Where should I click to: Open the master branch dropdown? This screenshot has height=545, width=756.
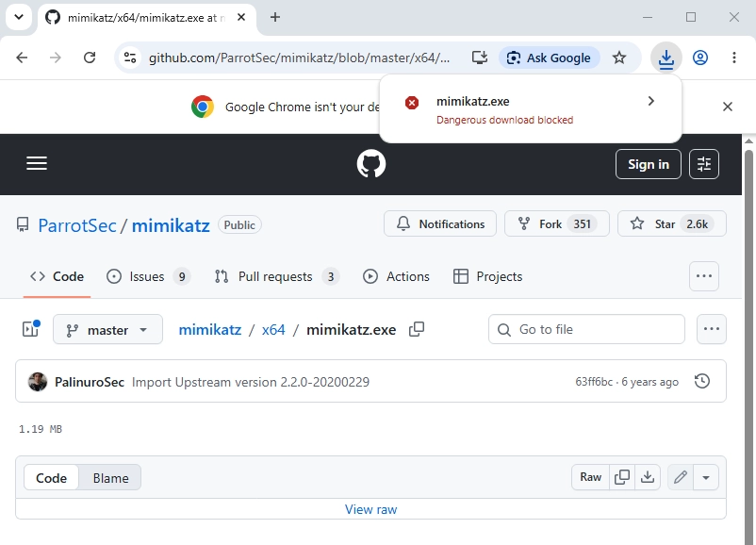[x=107, y=329]
